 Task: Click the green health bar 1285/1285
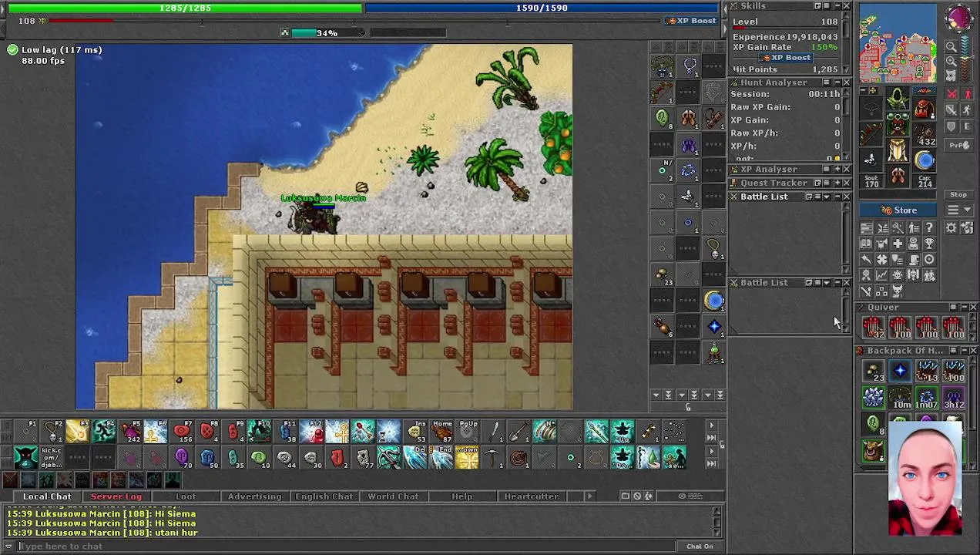185,8
